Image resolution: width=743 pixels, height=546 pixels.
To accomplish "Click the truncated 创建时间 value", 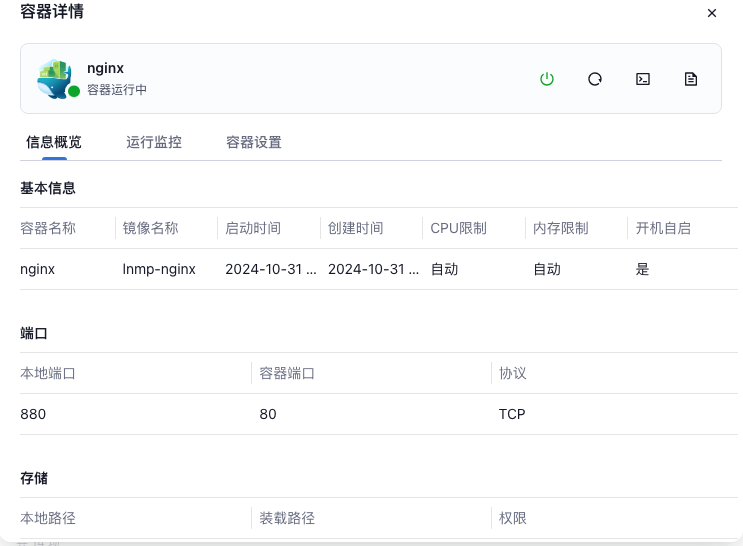I will tap(373, 269).
